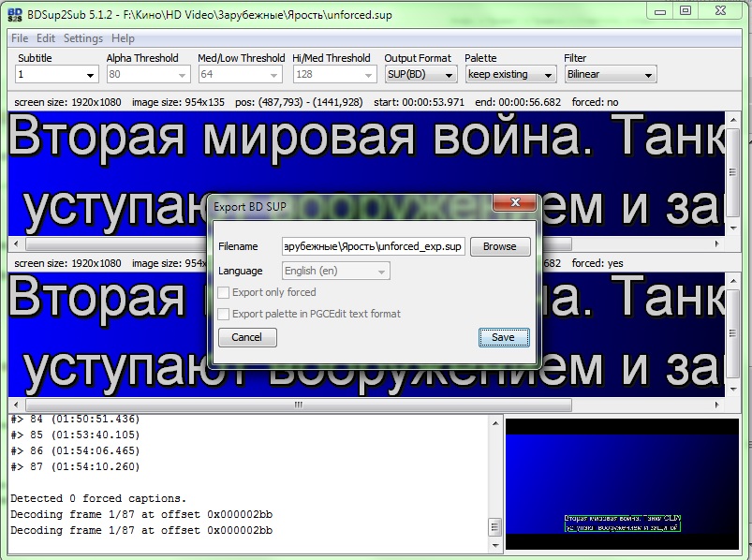Screen dimensions: 752x560
Task: Click the log panel scrollbar thumb
Action: 495,527
